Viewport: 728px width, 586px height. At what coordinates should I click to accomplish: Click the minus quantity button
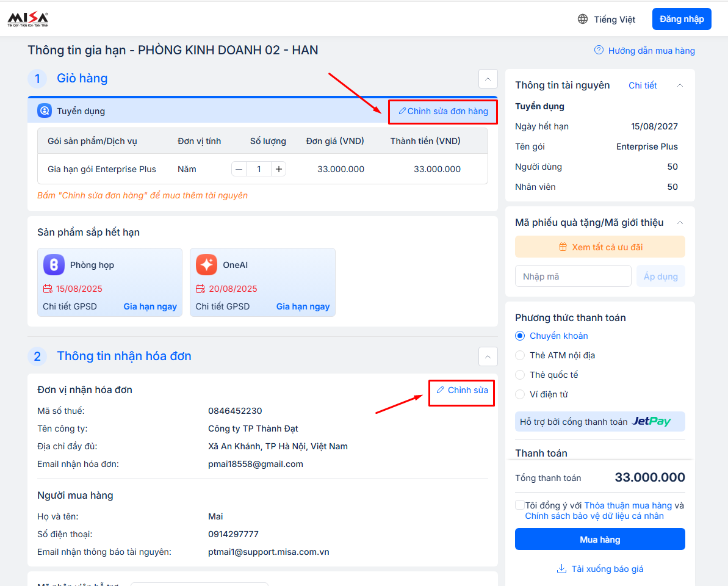click(239, 169)
